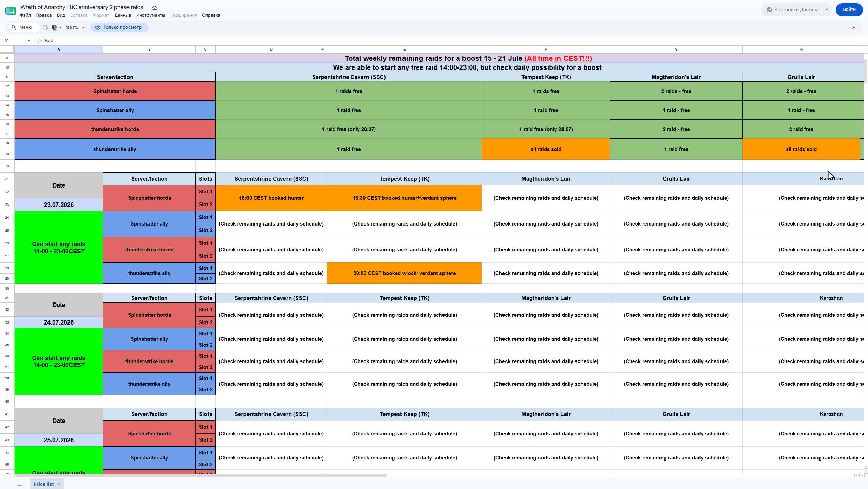Image resolution: width=868 pixels, height=489 pixels.
Task: Select row 20 header
Action: point(7,166)
